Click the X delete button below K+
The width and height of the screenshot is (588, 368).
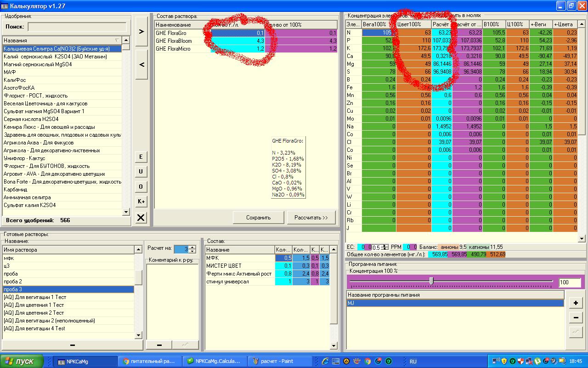click(x=141, y=218)
